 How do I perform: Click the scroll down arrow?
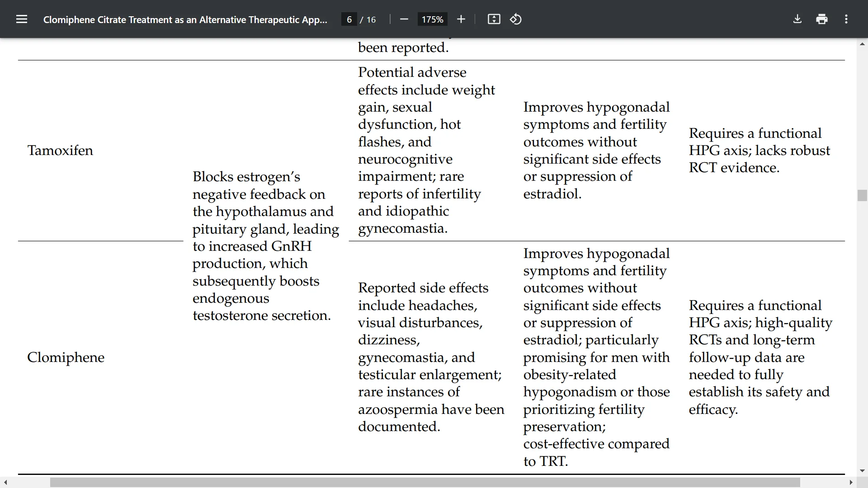click(862, 471)
